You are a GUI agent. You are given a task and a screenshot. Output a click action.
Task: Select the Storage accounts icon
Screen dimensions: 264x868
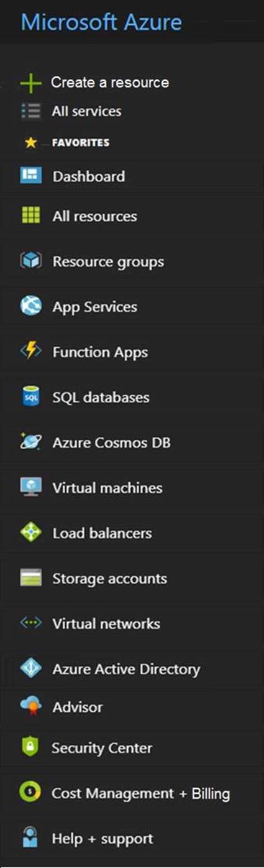(x=30, y=579)
